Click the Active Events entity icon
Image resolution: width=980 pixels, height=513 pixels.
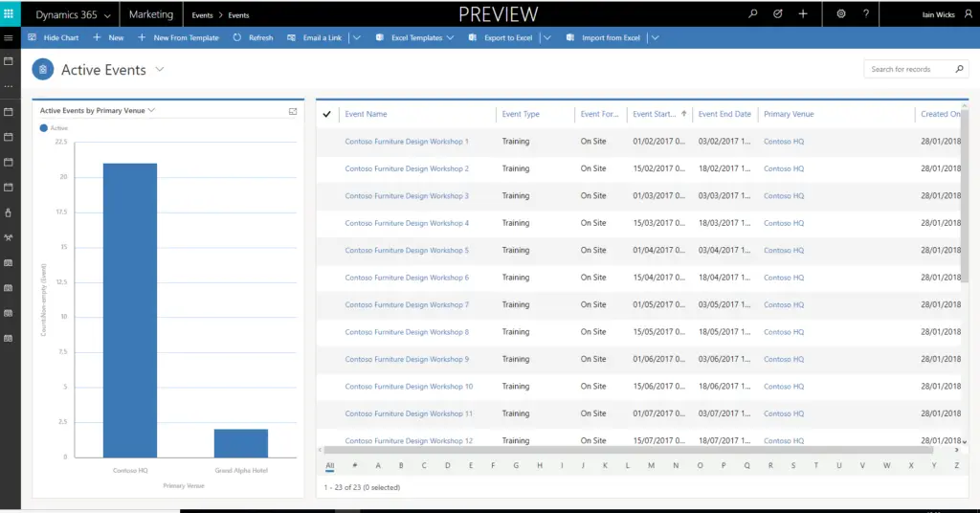(42, 69)
